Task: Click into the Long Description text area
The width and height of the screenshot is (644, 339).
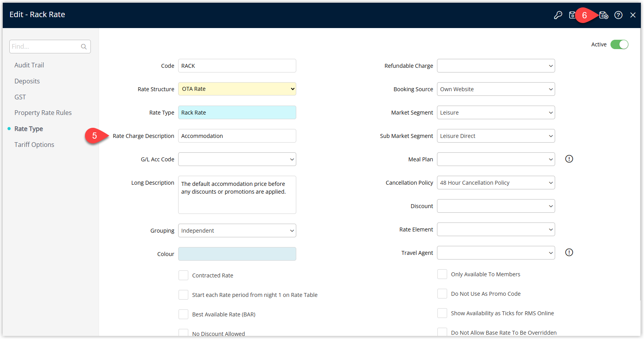Action: click(237, 195)
